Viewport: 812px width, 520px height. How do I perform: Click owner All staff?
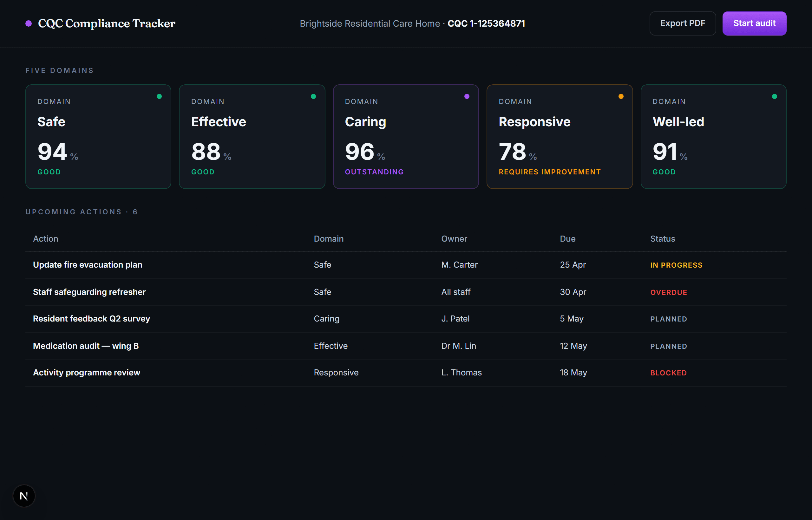click(456, 292)
